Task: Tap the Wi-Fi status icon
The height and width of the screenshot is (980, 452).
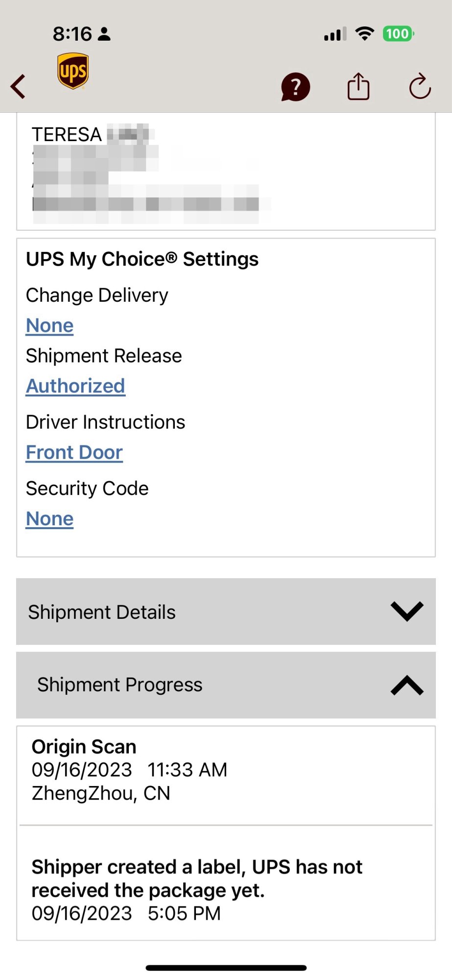Action: click(x=364, y=34)
